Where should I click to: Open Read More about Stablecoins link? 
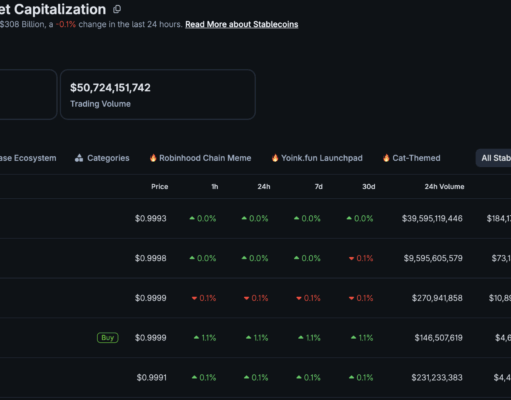point(242,24)
